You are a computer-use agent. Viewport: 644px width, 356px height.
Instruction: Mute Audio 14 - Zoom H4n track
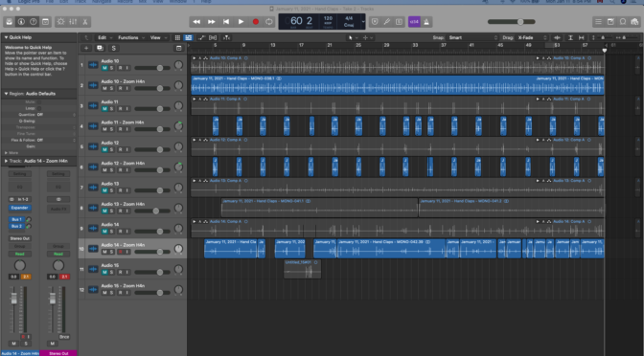click(104, 252)
